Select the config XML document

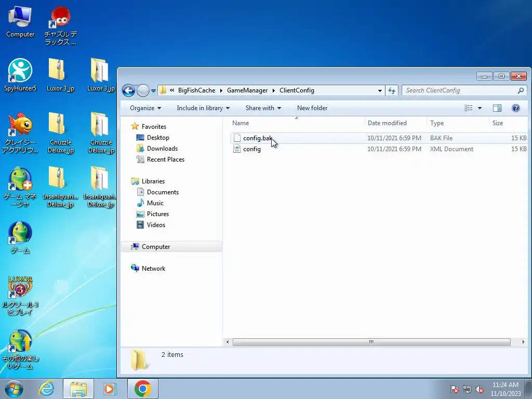pyautogui.click(x=379, y=149)
